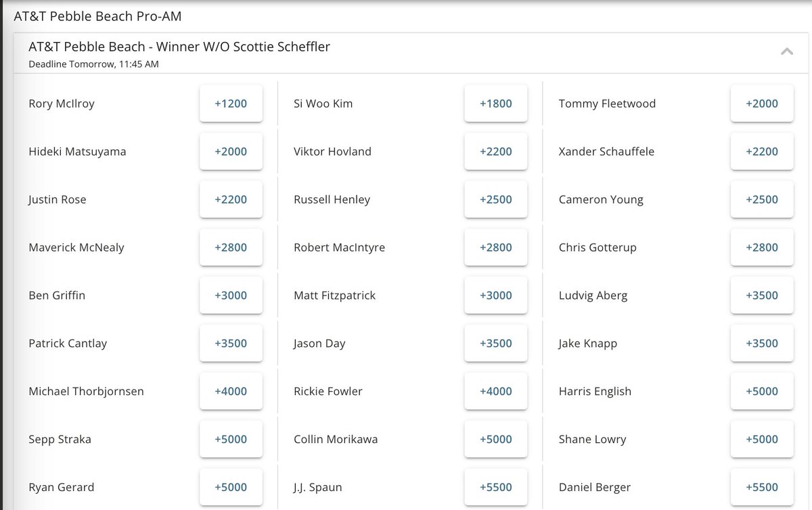Select Tommy Fleetwood at +2000
Screen dimensions: 812x510
(x=762, y=103)
